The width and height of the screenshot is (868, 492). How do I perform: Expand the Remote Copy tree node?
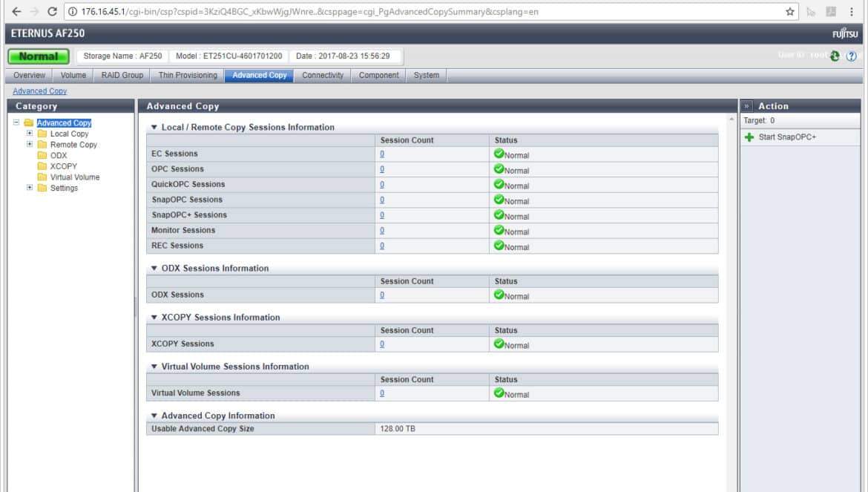pyautogui.click(x=30, y=144)
